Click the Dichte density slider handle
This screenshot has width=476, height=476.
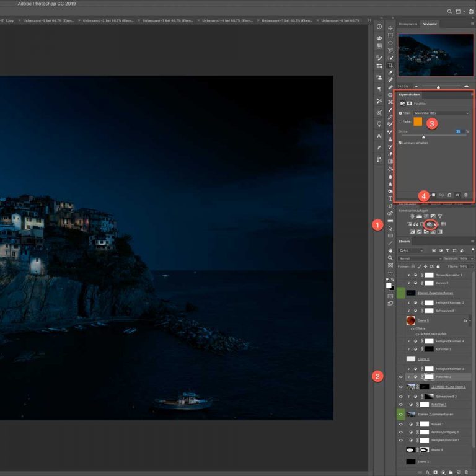(x=423, y=137)
